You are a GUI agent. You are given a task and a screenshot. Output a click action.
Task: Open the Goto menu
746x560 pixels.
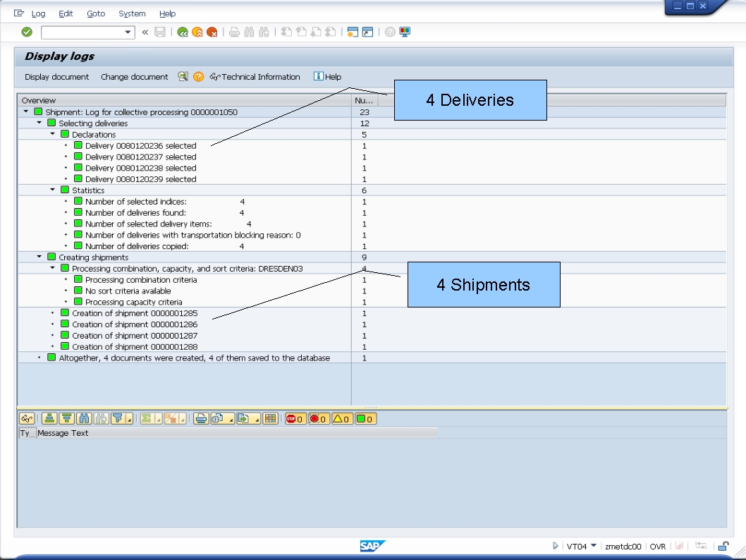coord(95,13)
